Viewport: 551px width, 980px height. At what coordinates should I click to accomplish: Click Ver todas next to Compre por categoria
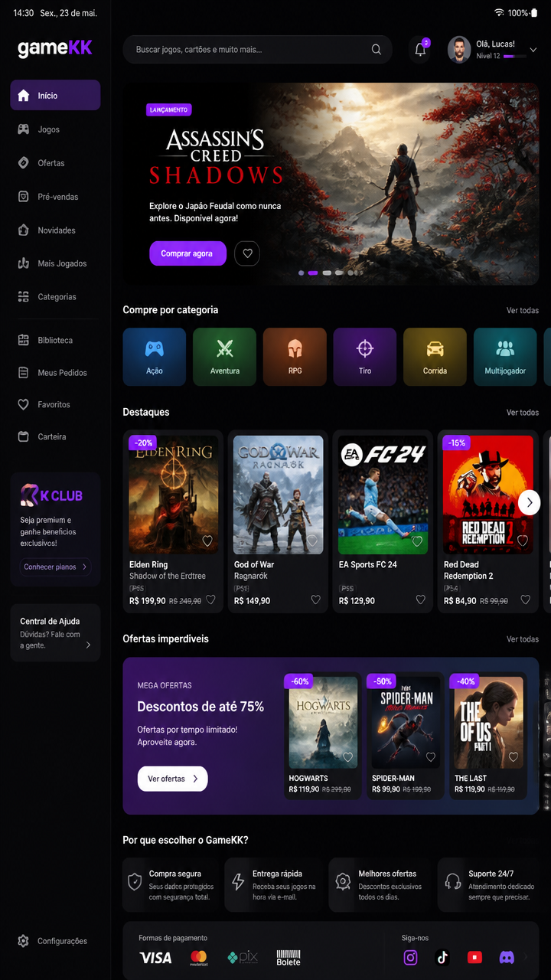click(523, 311)
